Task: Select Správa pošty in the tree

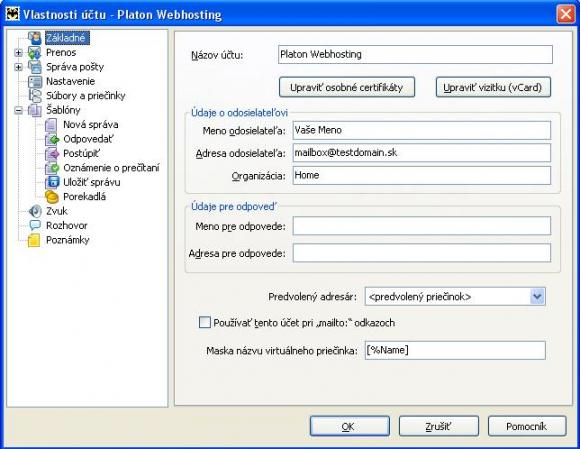Action: (x=75, y=67)
